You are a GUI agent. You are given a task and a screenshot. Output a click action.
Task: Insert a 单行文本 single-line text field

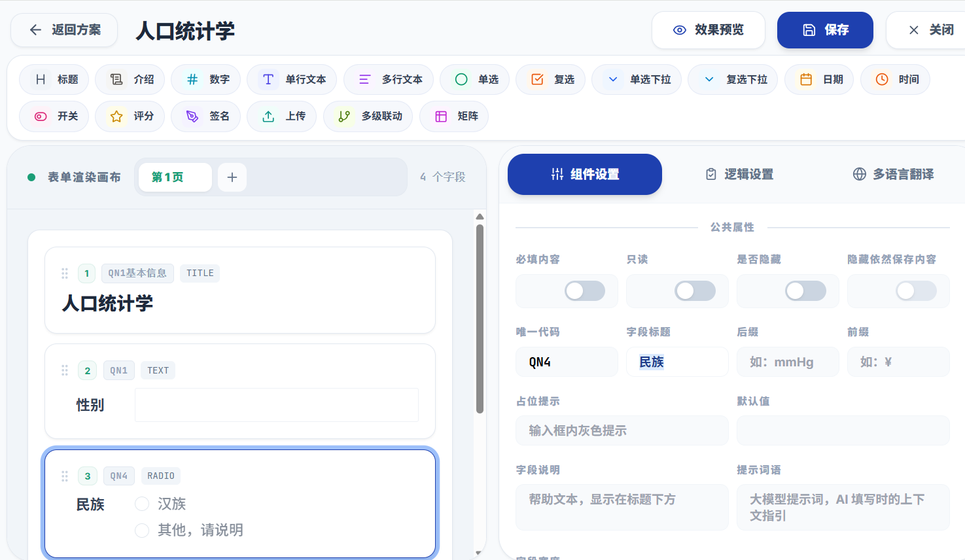pyautogui.click(x=292, y=80)
